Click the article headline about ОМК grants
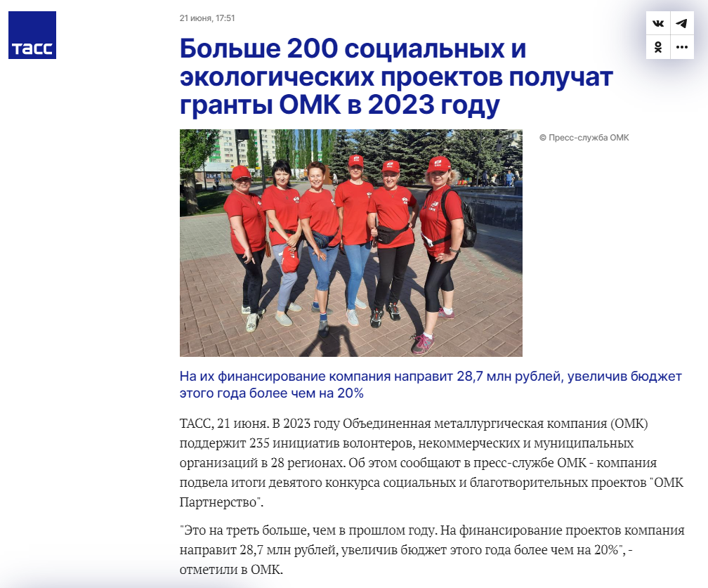 396,77
